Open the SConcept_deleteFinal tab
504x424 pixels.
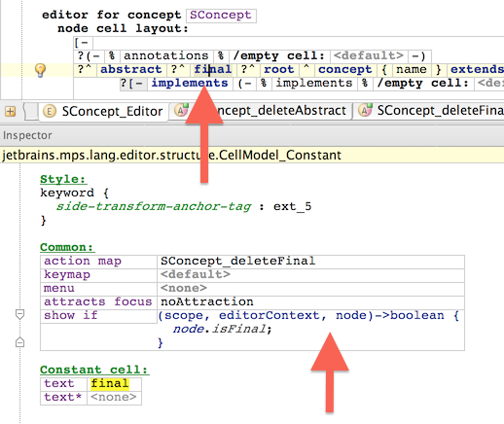click(x=429, y=111)
